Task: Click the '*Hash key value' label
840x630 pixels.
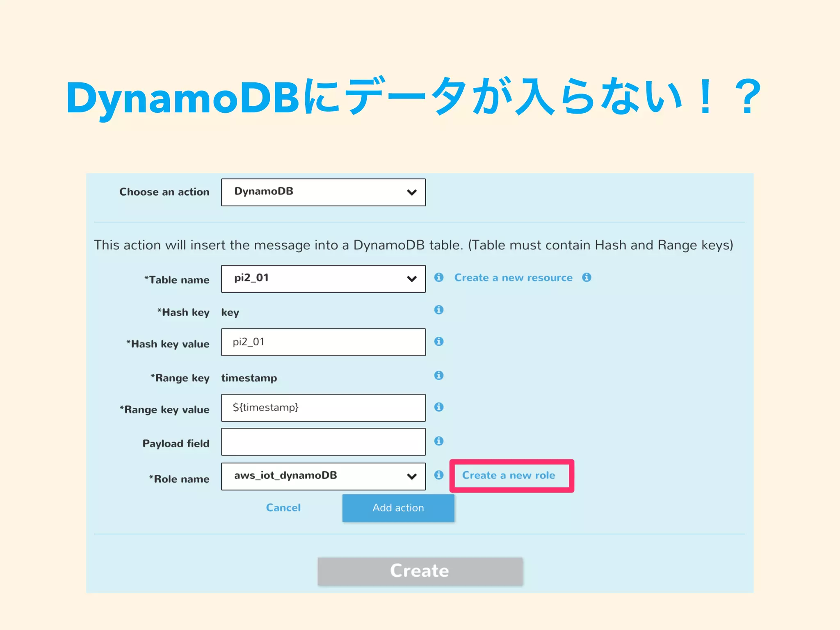Action: pyautogui.click(x=168, y=344)
